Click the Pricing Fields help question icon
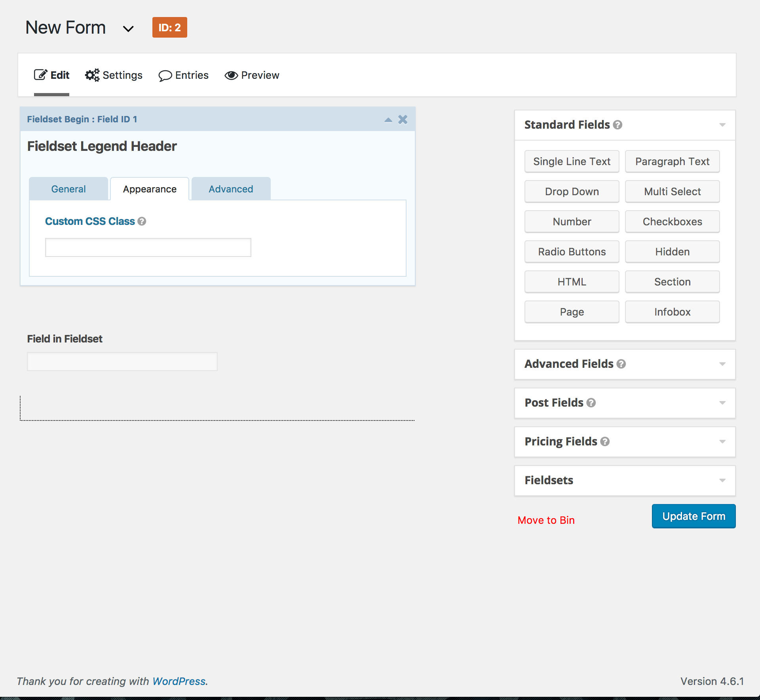The image size is (760, 700). tap(605, 441)
